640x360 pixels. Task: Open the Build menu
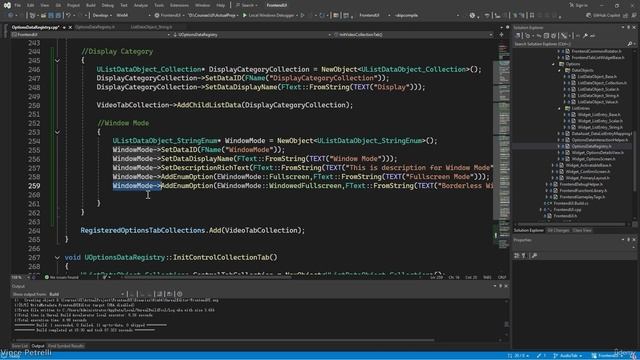coord(91,5)
